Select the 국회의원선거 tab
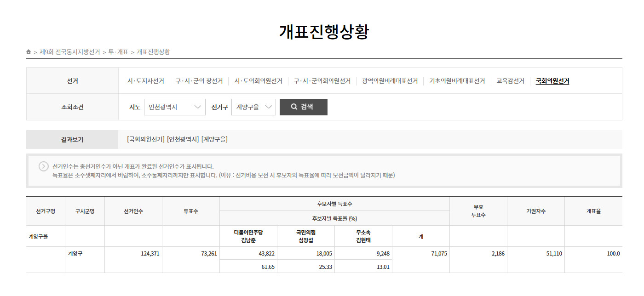The height and width of the screenshot is (296, 644). click(x=552, y=81)
